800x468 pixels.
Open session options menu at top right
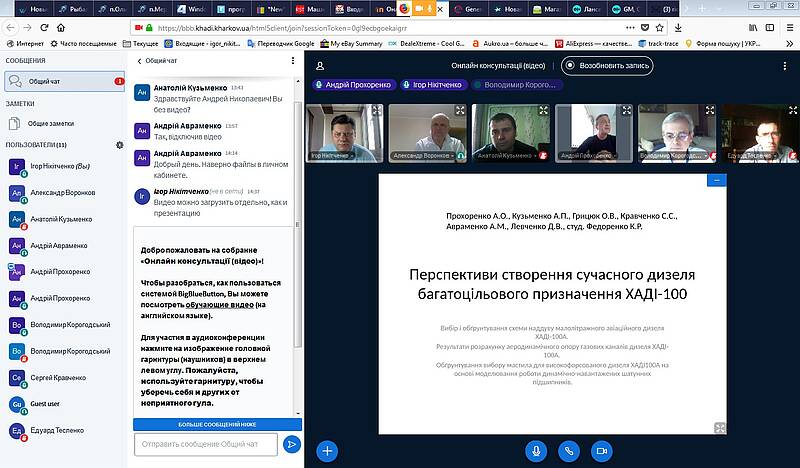tap(785, 66)
